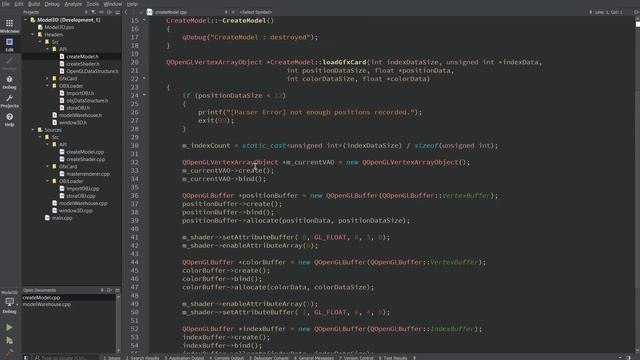
Task: Open the Tools menu
Action: pyautogui.click(x=92, y=4)
